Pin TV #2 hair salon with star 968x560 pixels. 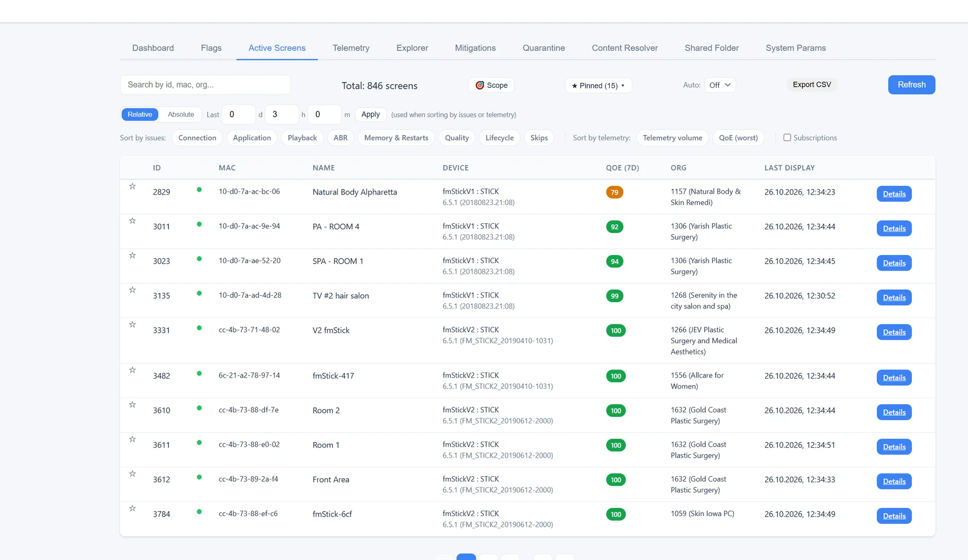tap(132, 290)
